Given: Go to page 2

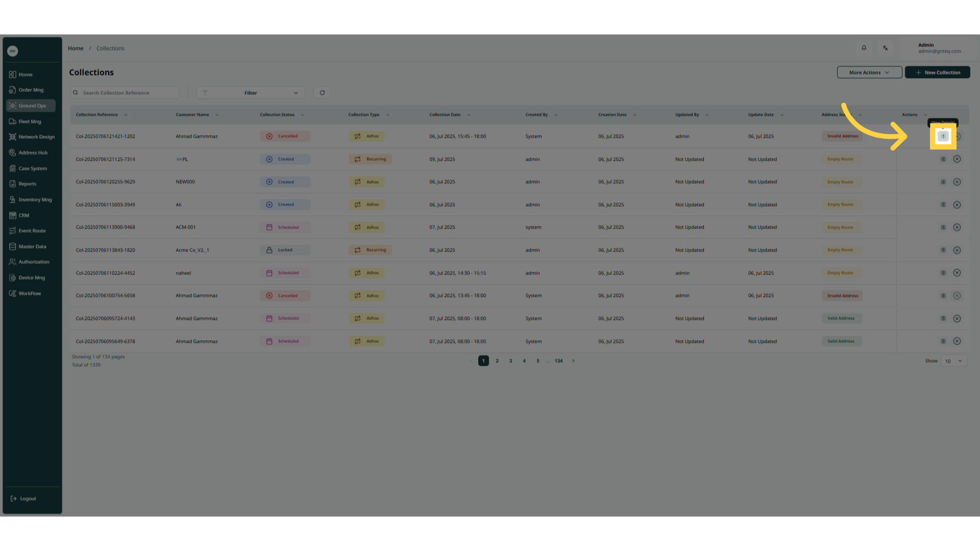Looking at the screenshot, I should [x=497, y=361].
